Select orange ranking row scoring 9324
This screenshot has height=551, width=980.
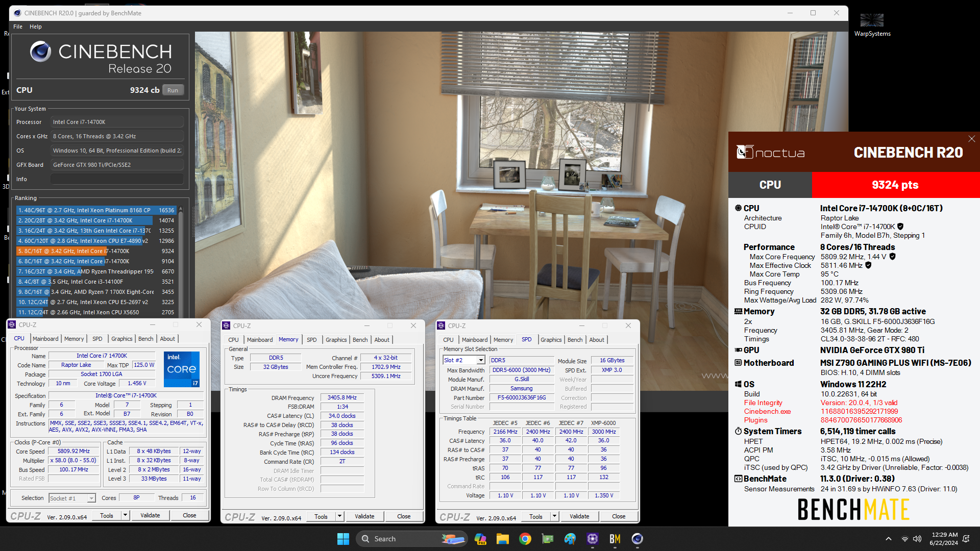click(x=96, y=251)
